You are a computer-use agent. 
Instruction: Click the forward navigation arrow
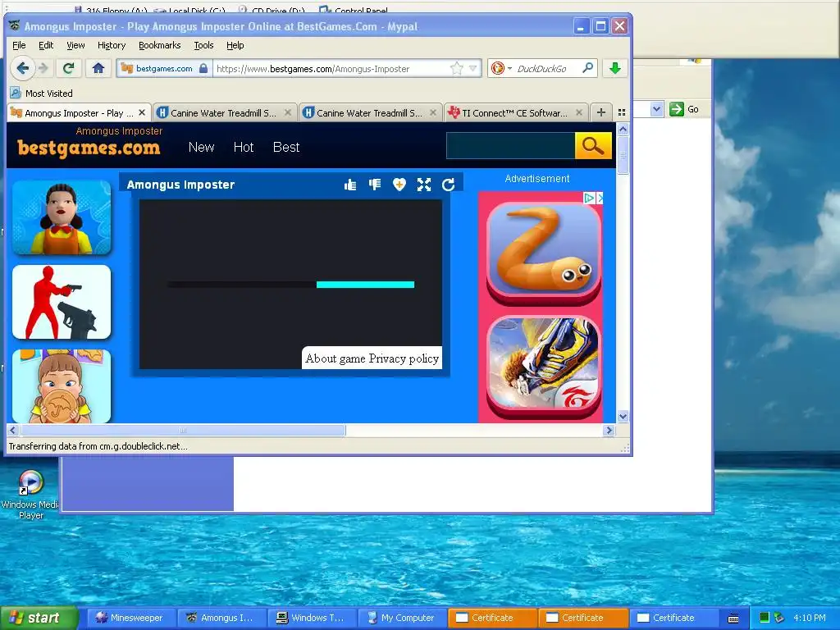coord(43,68)
